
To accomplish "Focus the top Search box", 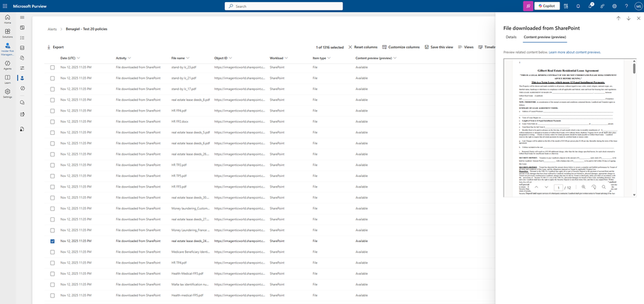I will pos(284,6).
